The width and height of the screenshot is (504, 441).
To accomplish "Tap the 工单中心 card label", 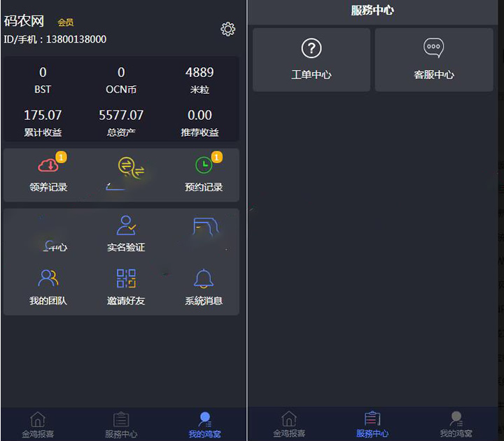I will [311, 75].
